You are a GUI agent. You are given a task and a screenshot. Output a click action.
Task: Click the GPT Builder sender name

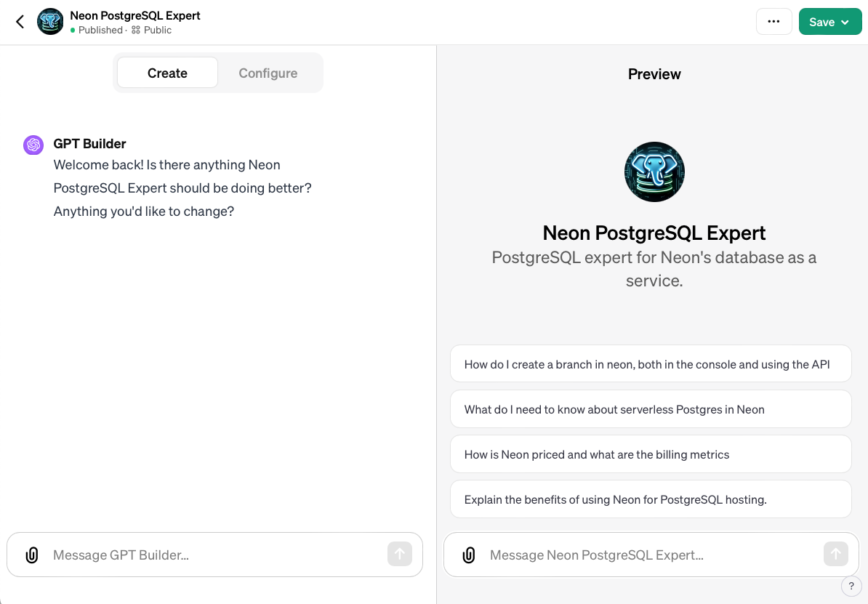pos(89,143)
